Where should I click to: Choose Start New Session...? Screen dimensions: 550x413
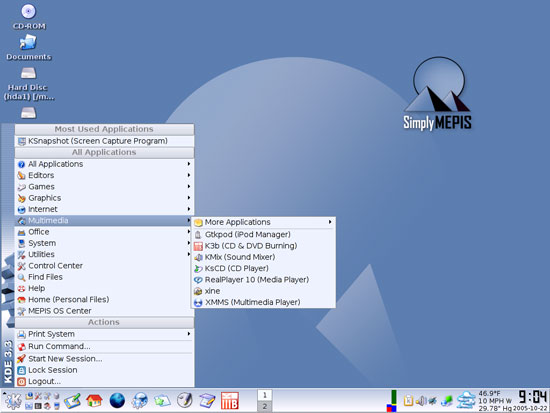(104, 359)
